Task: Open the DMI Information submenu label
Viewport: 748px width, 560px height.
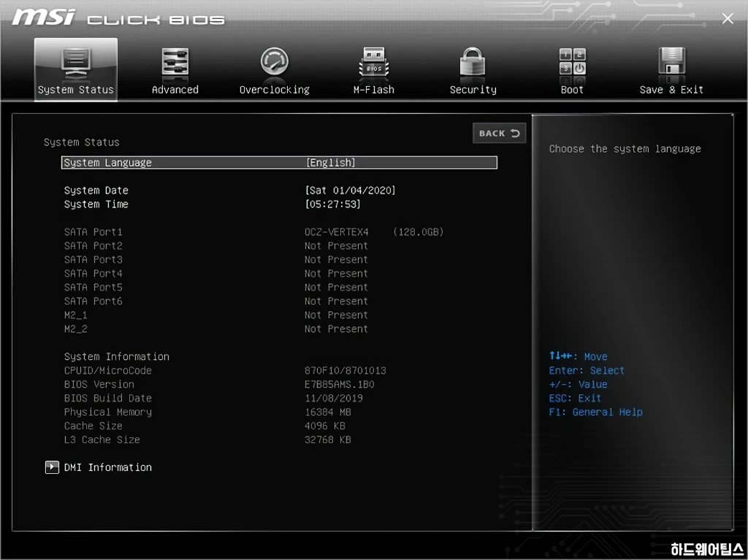Action: (x=108, y=467)
